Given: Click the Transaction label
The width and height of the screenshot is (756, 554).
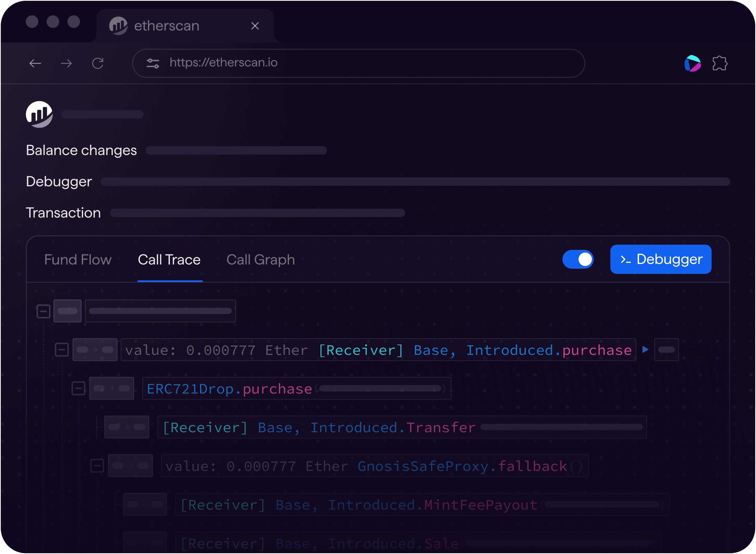Looking at the screenshot, I should click(63, 213).
